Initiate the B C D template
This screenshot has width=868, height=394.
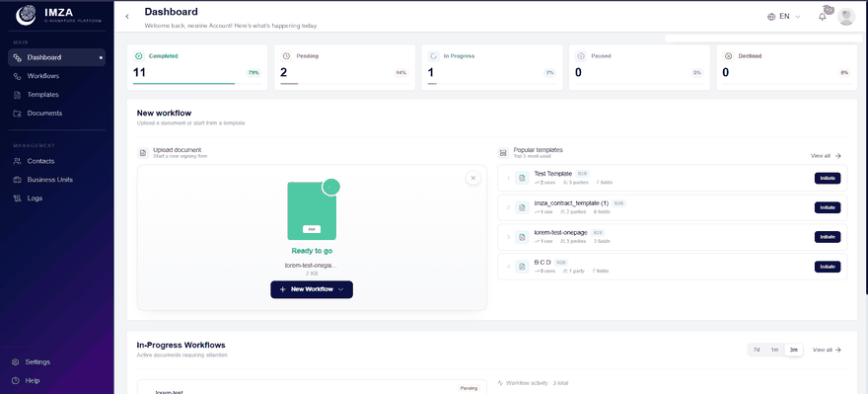[x=827, y=267]
